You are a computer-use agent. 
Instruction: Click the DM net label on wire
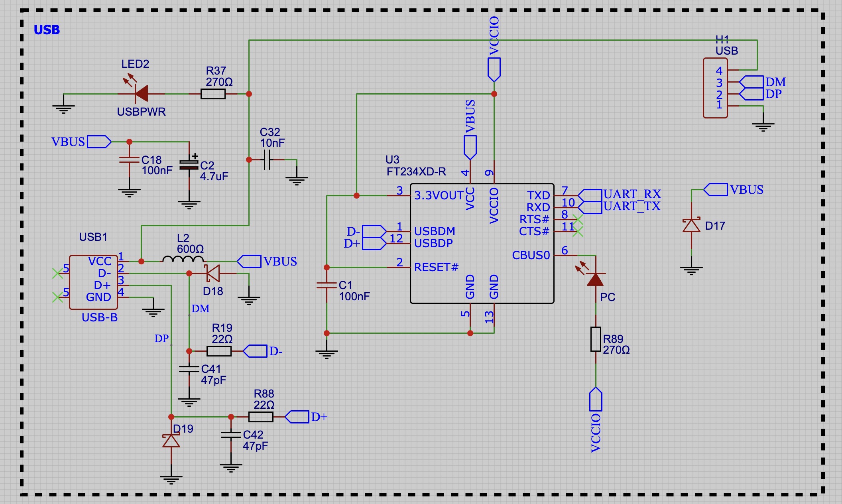point(200,309)
